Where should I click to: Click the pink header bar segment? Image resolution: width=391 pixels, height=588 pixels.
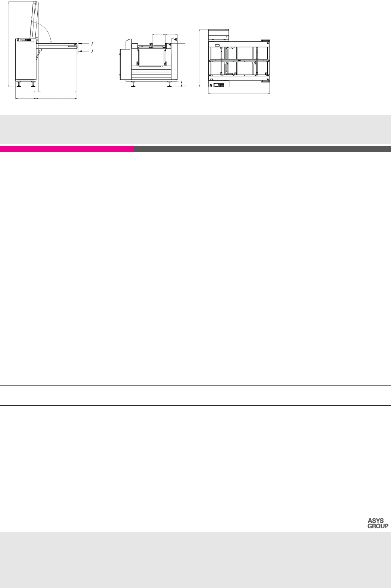point(67,149)
